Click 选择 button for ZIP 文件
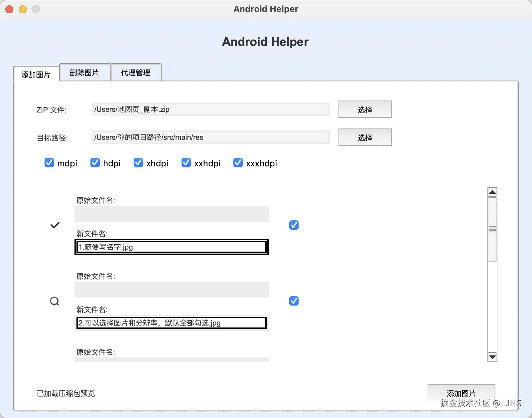The image size is (532, 418). [x=365, y=109]
